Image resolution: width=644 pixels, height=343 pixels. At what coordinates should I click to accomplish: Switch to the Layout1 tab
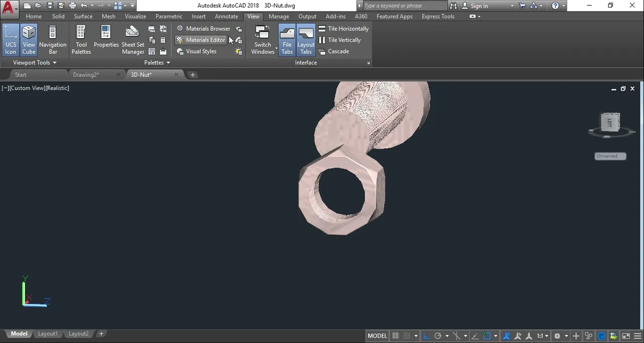click(48, 334)
